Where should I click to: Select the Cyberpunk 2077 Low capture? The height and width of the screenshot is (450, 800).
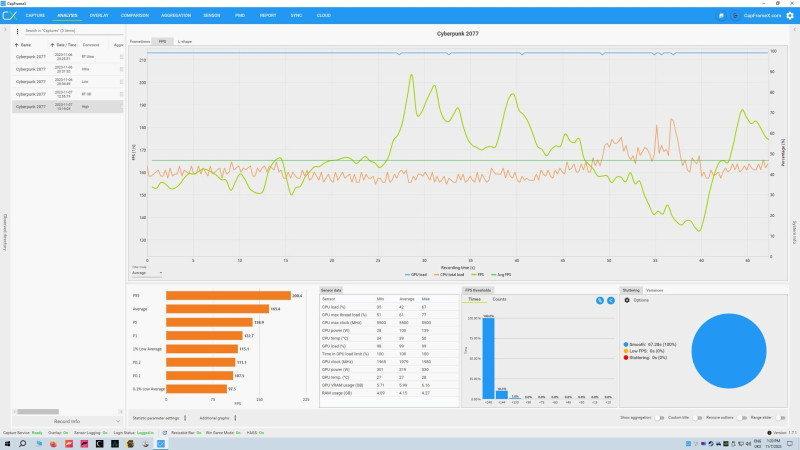coord(68,82)
